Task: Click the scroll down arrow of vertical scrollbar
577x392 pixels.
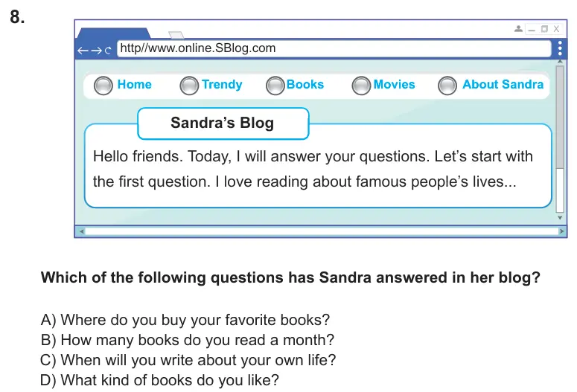Action: [560, 218]
